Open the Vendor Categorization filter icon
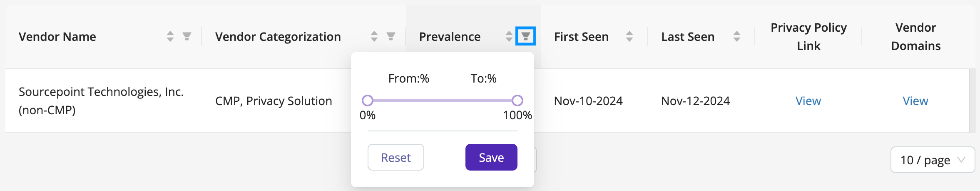The width and height of the screenshot is (980, 191). (391, 37)
